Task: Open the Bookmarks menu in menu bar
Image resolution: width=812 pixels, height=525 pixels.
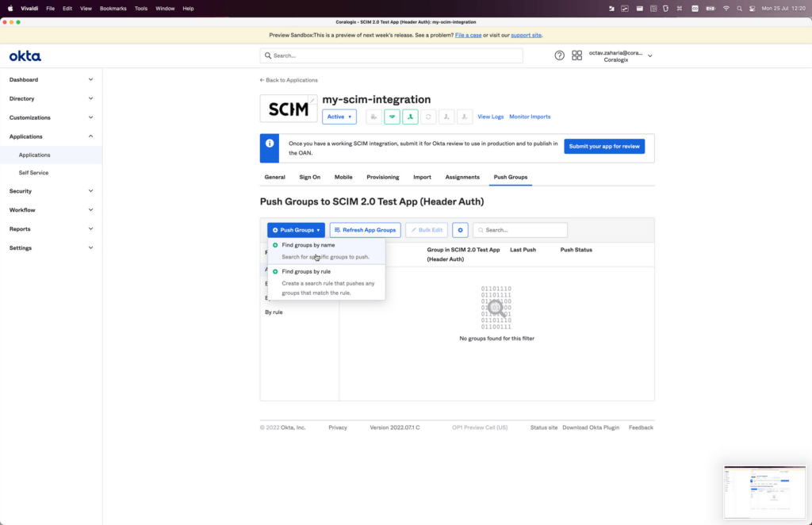Action: 113,8
